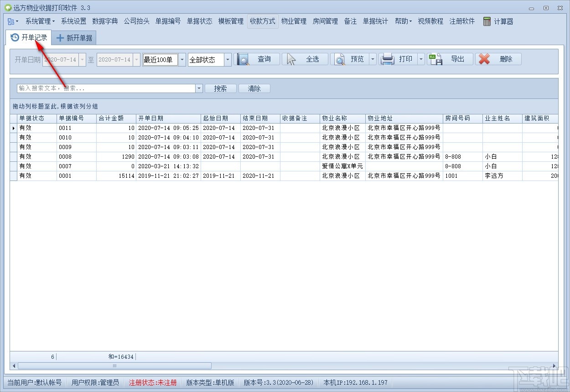Open the 全部状态 status dropdown
Screen dimensions: 570x392
[228, 59]
